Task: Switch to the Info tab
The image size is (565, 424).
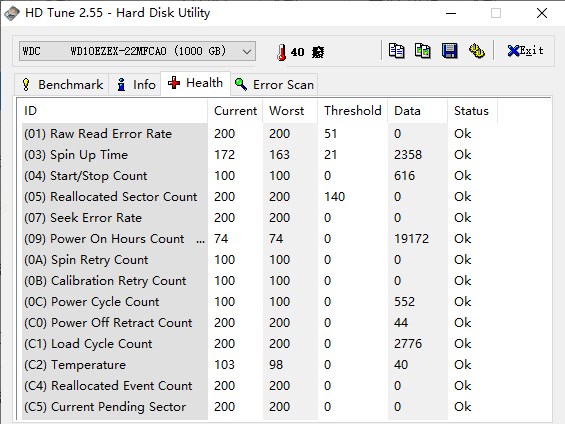Action: [135, 85]
